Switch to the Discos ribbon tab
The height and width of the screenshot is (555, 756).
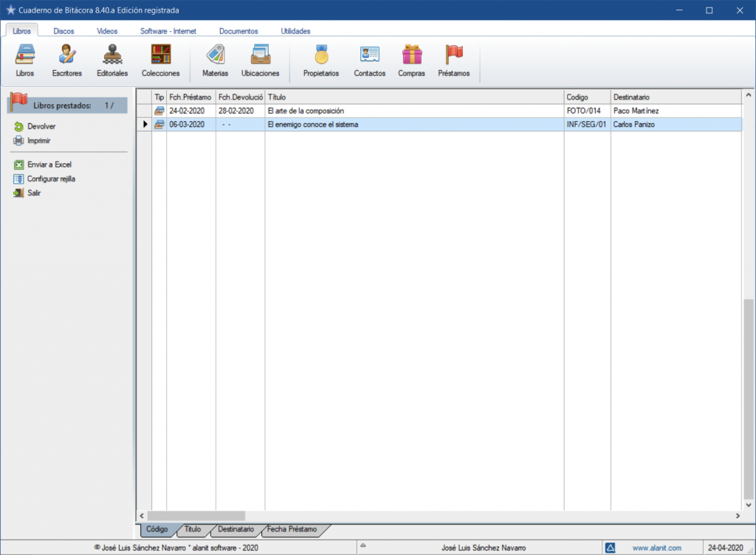63,31
